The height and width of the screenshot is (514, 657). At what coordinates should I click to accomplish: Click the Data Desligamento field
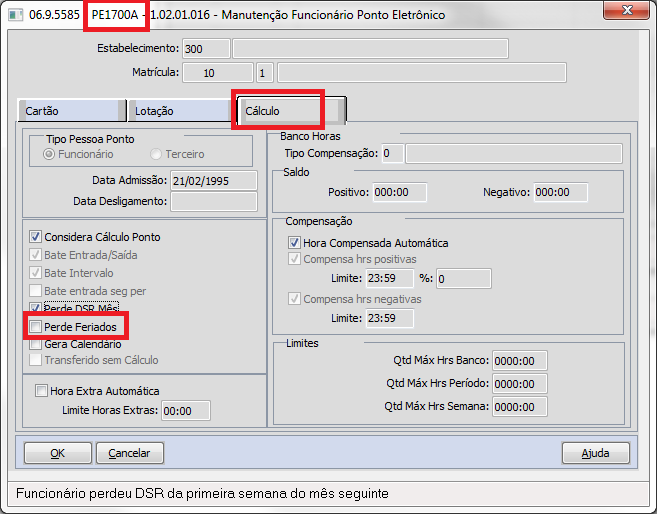214,201
